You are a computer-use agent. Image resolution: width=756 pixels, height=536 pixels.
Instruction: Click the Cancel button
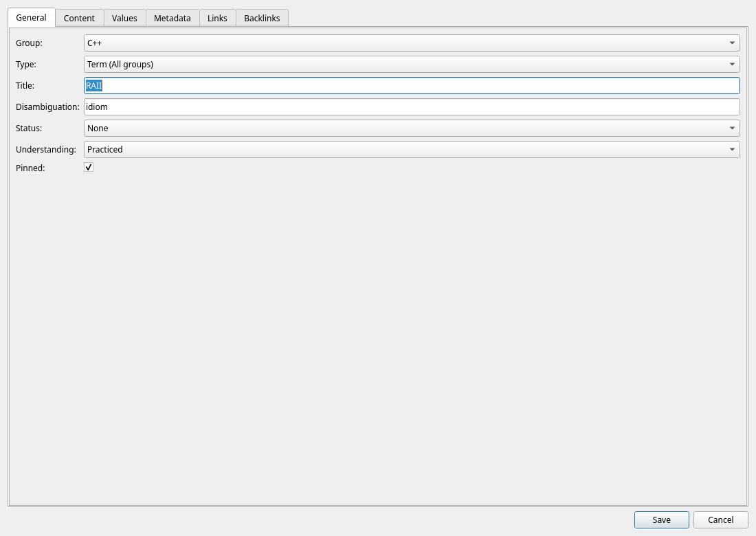pyautogui.click(x=720, y=520)
